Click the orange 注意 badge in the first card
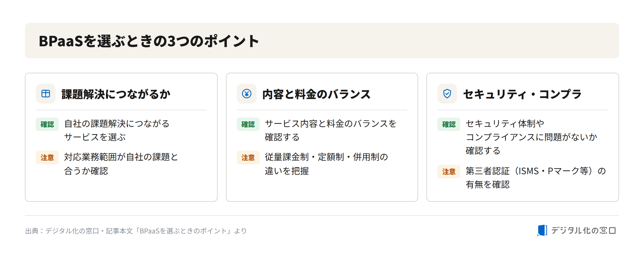644x261 pixels. point(47,158)
